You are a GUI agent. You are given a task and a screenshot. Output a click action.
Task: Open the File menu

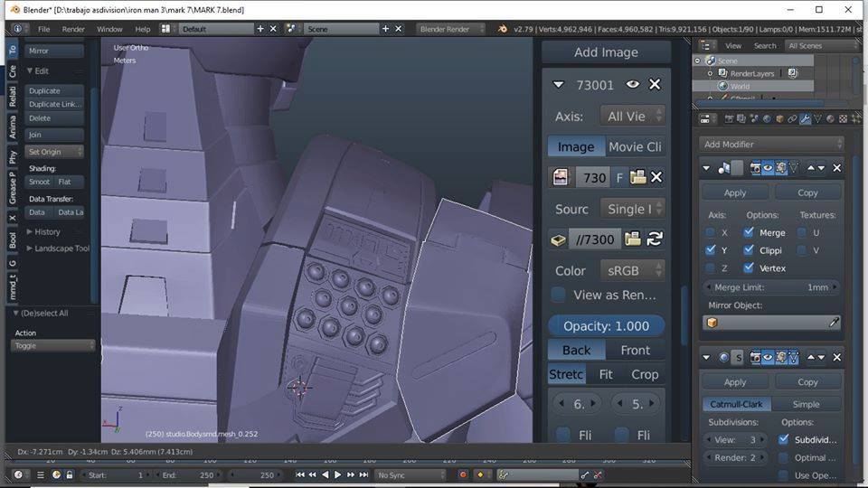coord(43,29)
